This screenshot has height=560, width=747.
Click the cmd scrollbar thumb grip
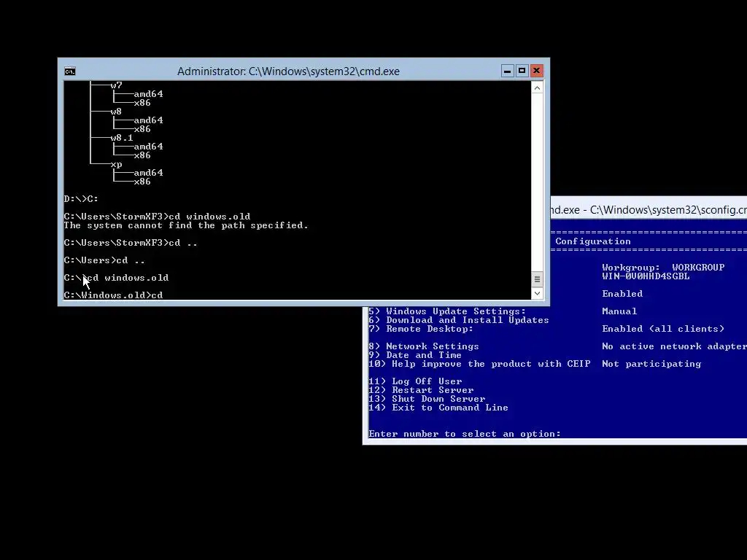coord(537,279)
